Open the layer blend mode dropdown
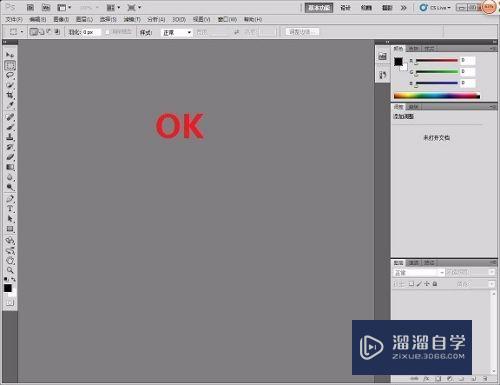Image resolution: width=500 pixels, height=385 pixels. 419,273
